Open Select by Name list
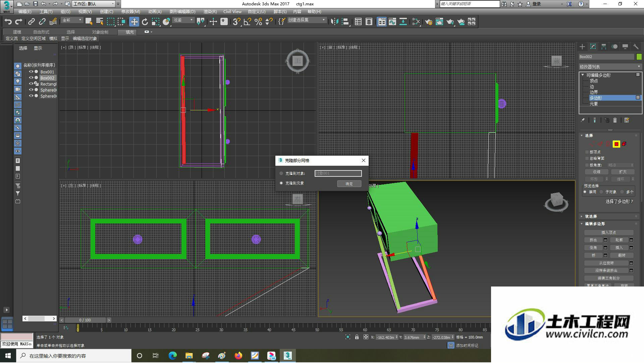This screenshot has width=644, height=363. (x=100, y=22)
